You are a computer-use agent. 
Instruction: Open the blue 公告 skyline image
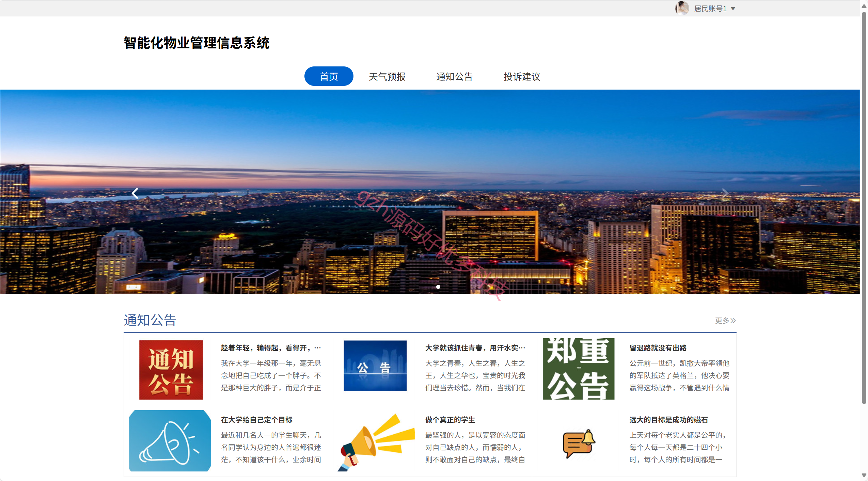375,366
